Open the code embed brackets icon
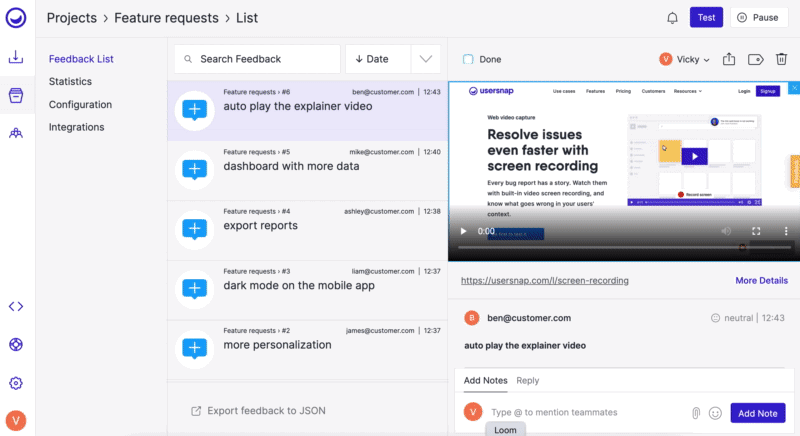800x436 pixels. click(x=16, y=306)
